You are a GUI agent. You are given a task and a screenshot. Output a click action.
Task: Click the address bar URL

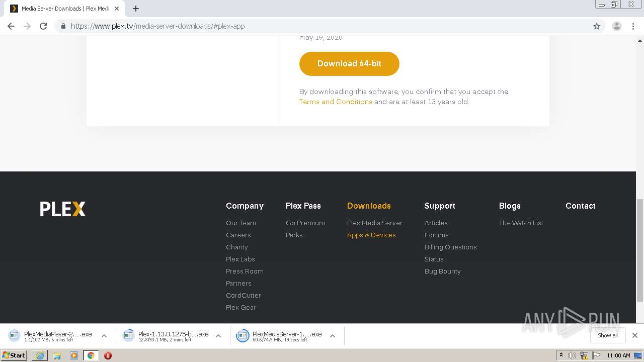pyautogui.click(x=157, y=26)
